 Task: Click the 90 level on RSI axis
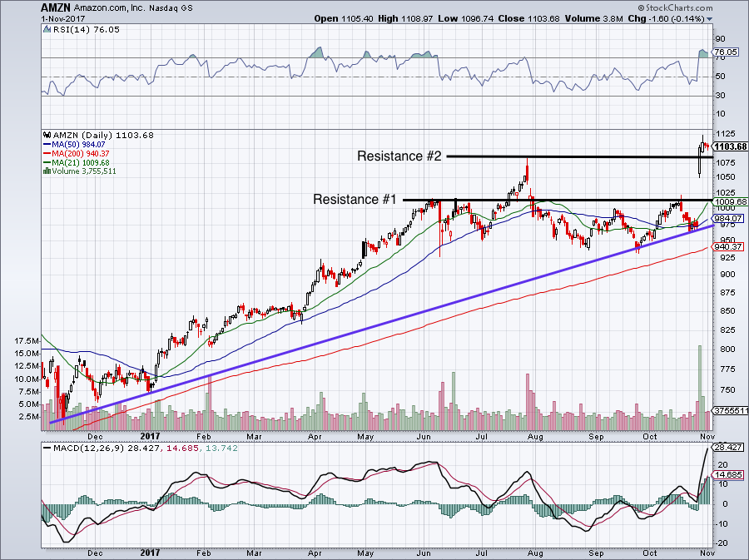[x=721, y=38]
